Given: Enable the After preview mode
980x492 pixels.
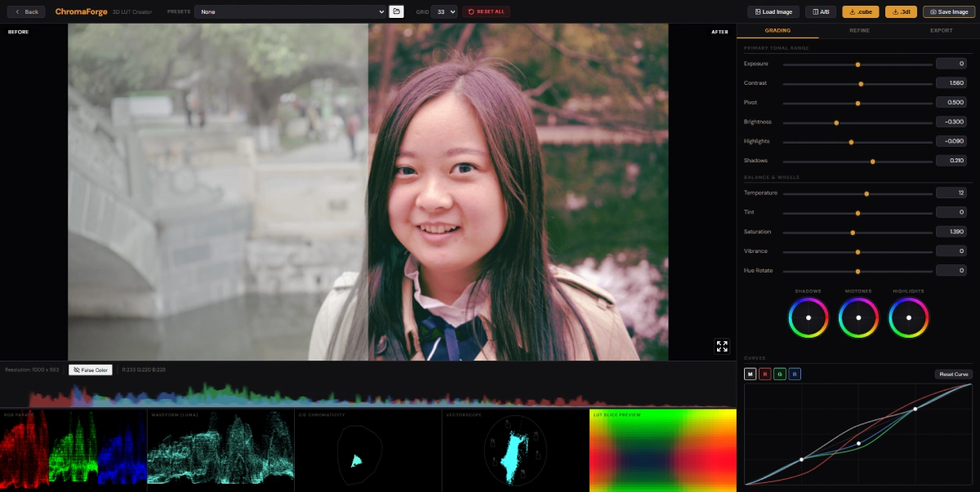Looking at the screenshot, I should click(719, 31).
